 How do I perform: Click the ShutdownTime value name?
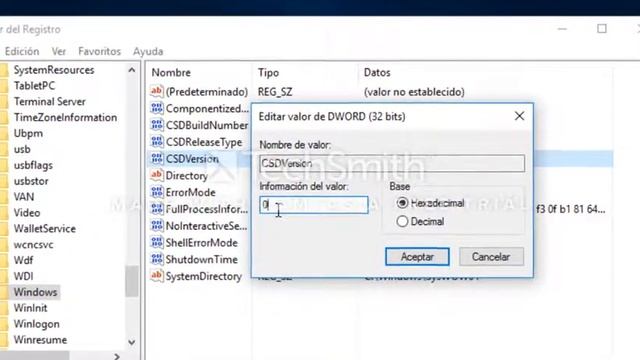pos(202,260)
